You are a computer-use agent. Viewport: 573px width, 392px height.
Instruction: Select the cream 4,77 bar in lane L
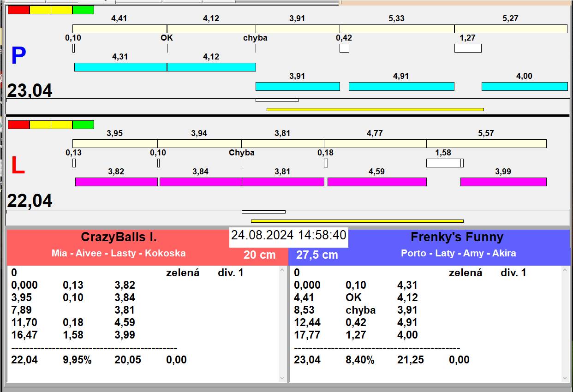(375, 143)
